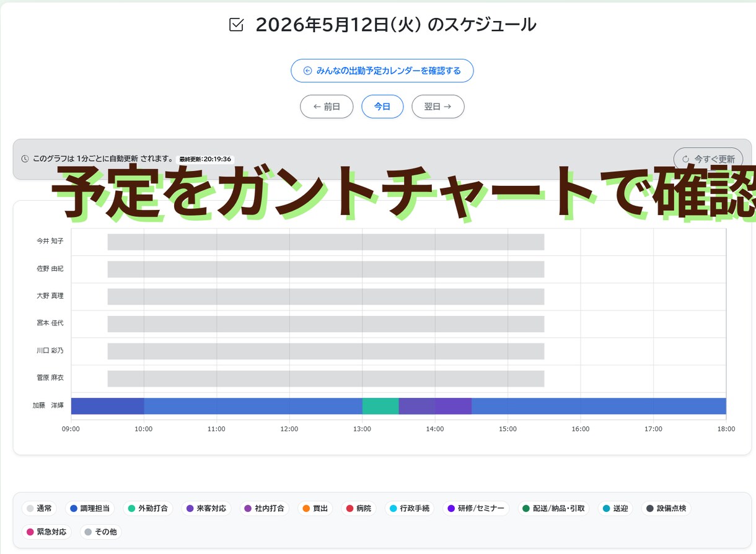Click 川口 彩乃 name label
Image resolution: width=756 pixels, height=554 pixels.
pyautogui.click(x=50, y=350)
